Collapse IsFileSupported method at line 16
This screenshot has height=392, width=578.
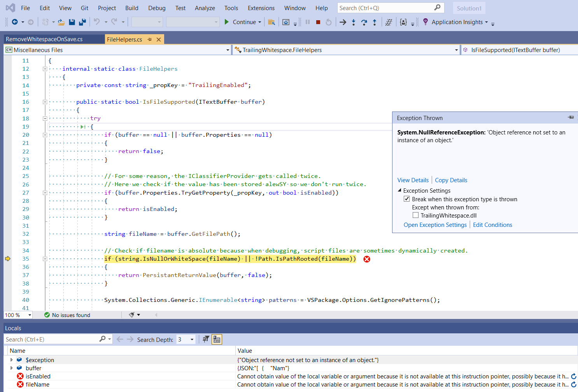click(45, 102)
